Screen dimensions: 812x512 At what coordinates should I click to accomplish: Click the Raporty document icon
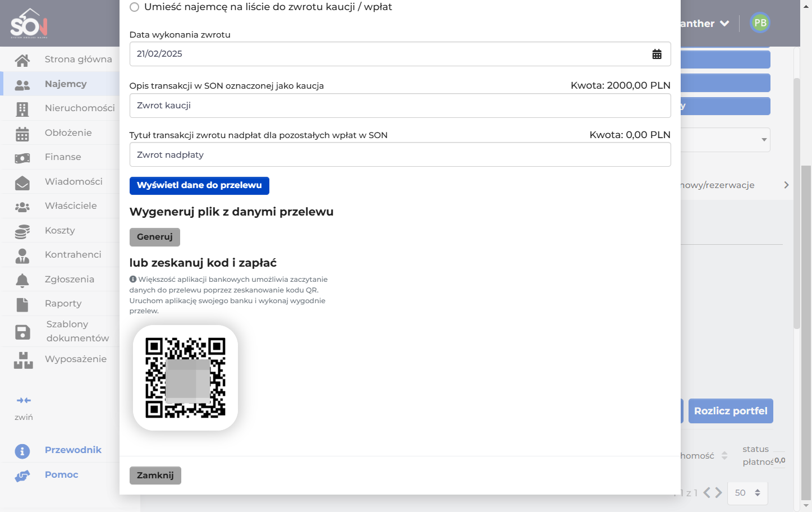22,304
